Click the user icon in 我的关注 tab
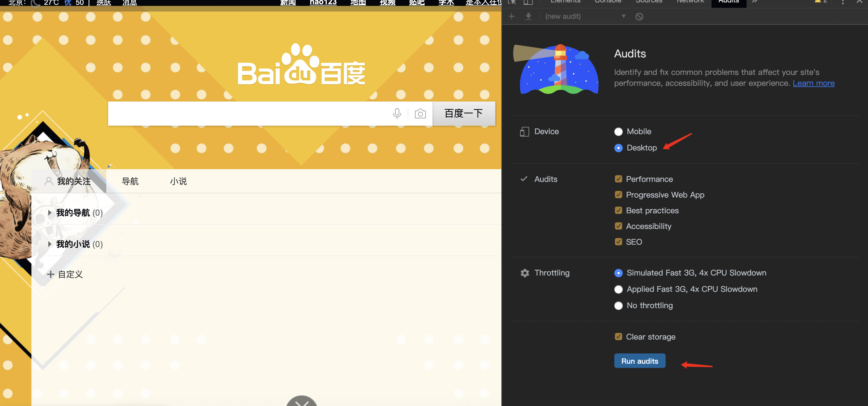868x406 pixels. coord(49,181)
